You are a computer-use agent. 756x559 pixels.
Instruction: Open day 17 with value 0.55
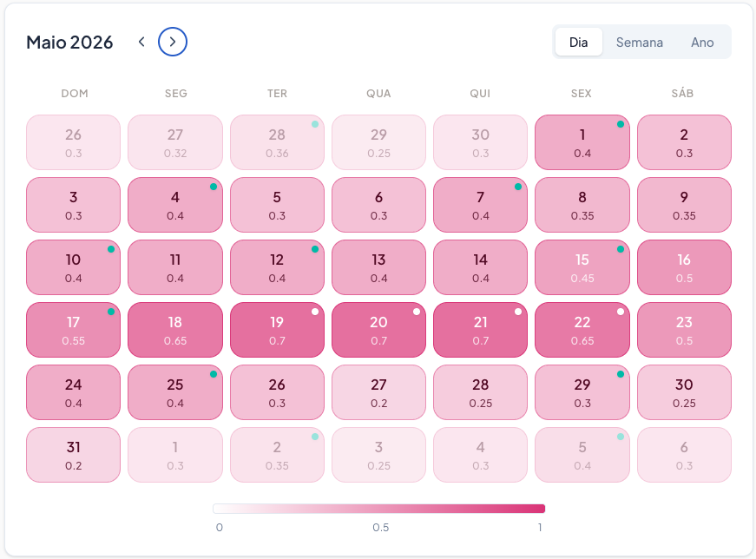74,330
